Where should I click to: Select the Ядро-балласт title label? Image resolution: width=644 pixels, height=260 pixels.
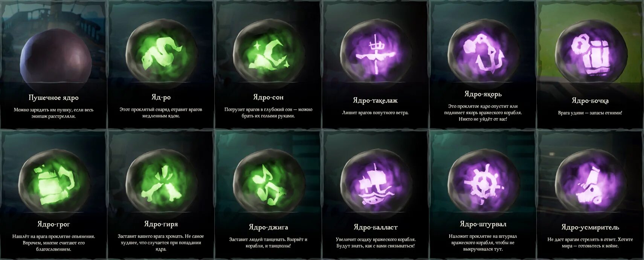(375, 227)
